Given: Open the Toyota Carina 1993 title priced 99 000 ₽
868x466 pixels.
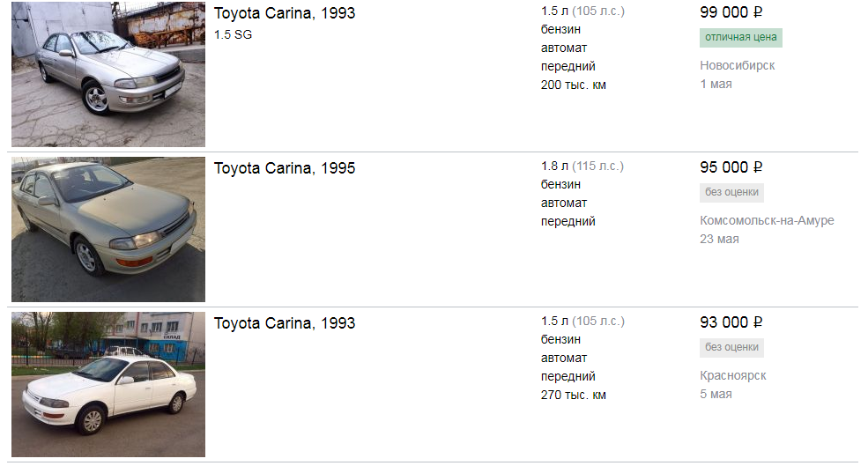Looking at the screenshot, I should click(x=285, y=13).
